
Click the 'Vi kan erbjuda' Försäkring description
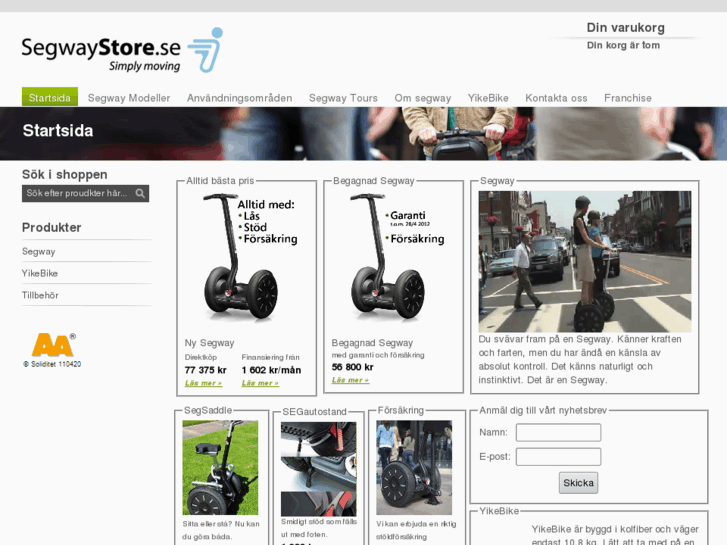click(416, 530)
